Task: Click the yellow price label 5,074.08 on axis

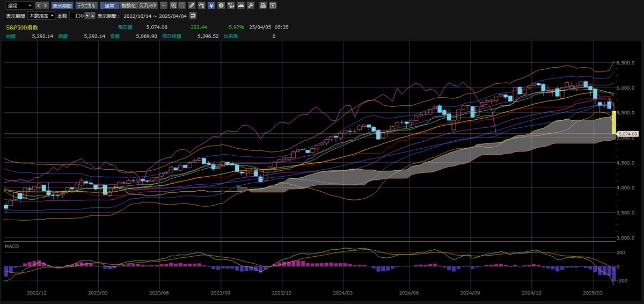Action: coord(627,133)
